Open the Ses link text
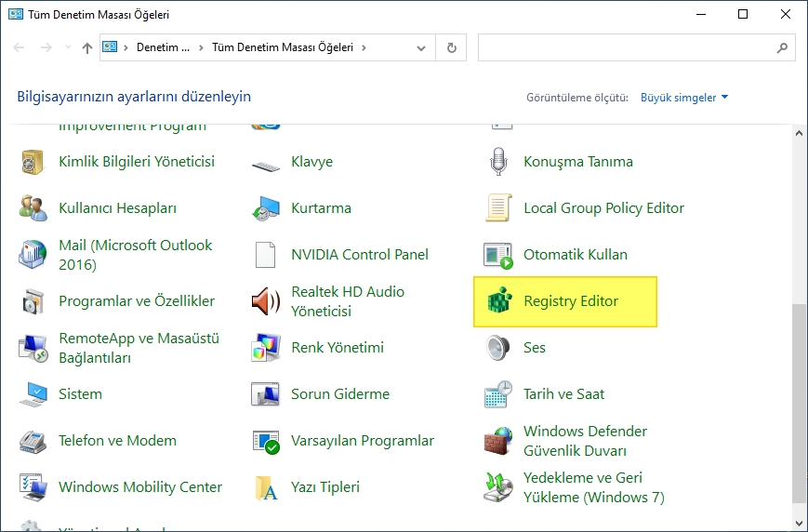Screen dimensions: 808x532 coord(535,348)
